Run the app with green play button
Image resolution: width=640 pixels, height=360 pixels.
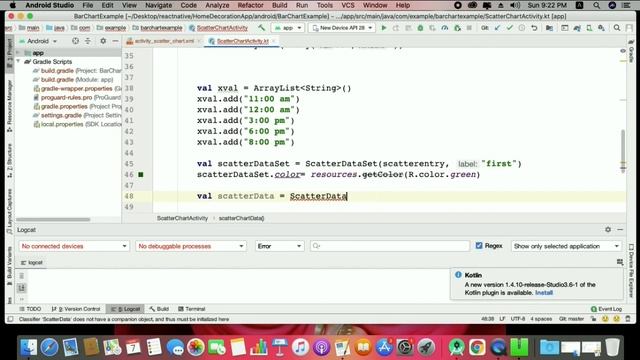point(384,28)
